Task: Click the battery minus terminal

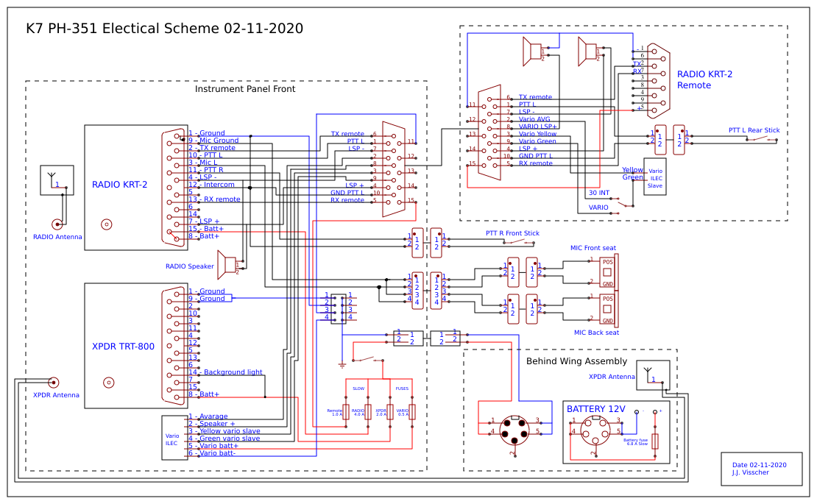Action: coord(636,412)
